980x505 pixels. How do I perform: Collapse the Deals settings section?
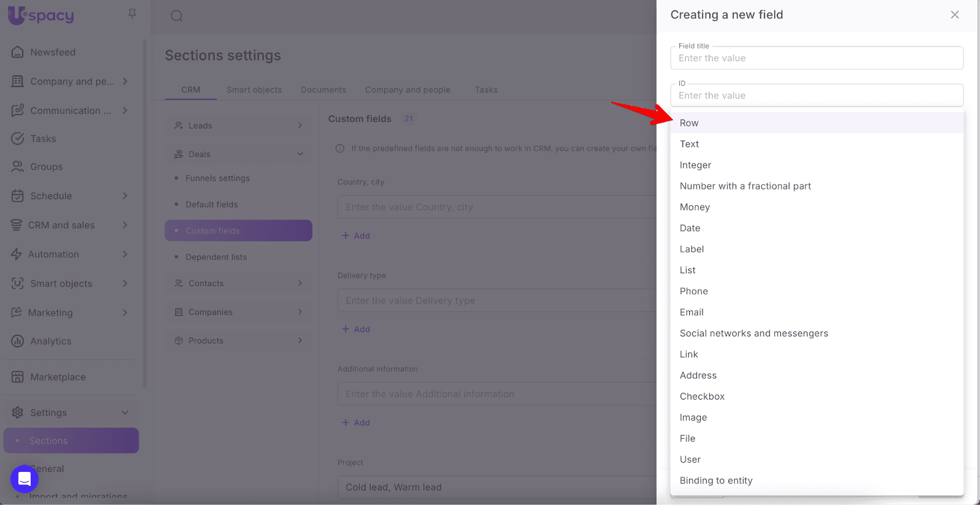300,154
